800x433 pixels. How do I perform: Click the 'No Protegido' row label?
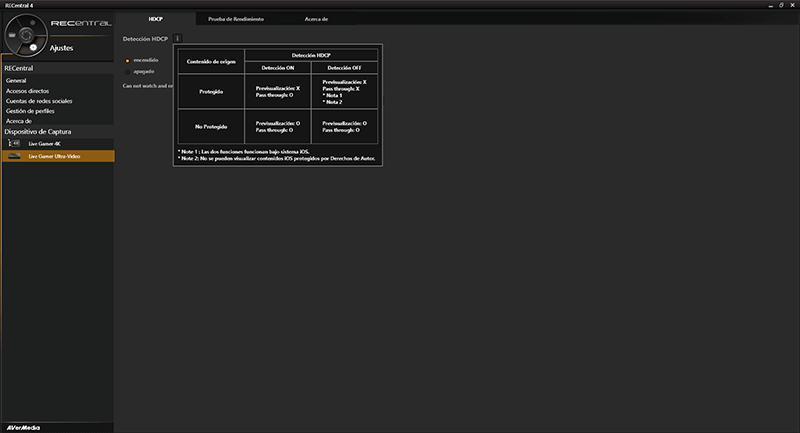211,126
